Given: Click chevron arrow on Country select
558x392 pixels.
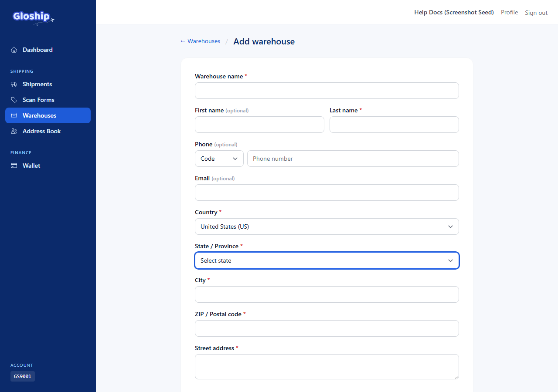Looking at the screenshot, I should pos(450,226).
